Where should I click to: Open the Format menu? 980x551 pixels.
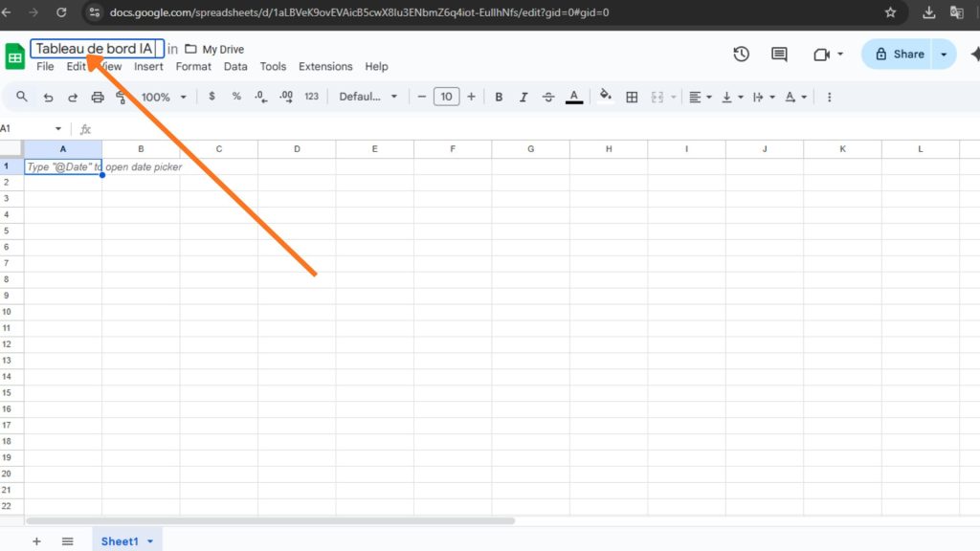(193, 67)
